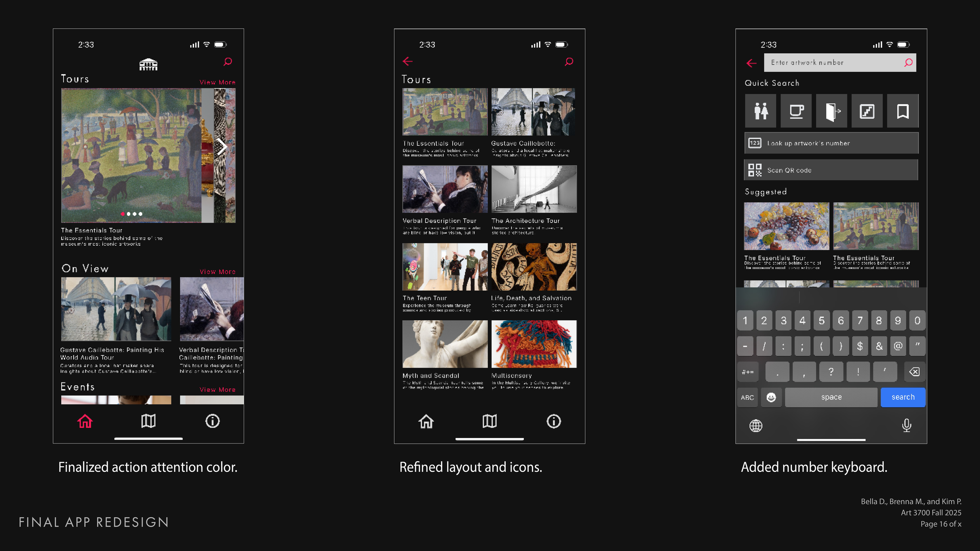The image size is (980, 551).
Task: Advance tour carousel with right chevron
Action: (222, 147)
